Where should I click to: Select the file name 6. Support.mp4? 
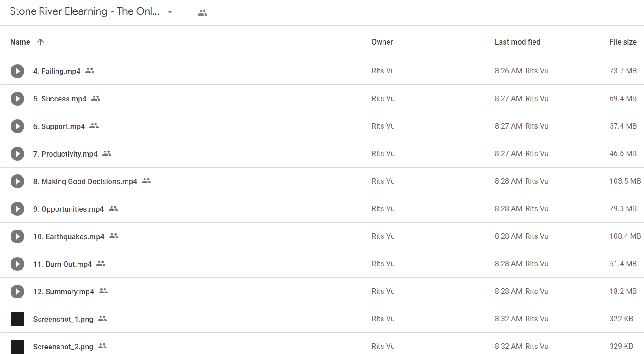[x=59, y=126]
